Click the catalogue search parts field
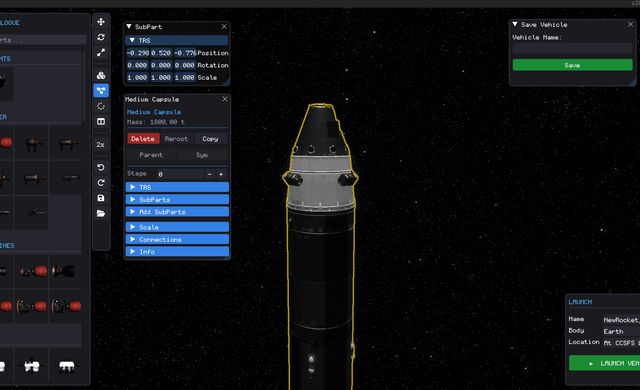640x390 pixels. pos(43,40)
